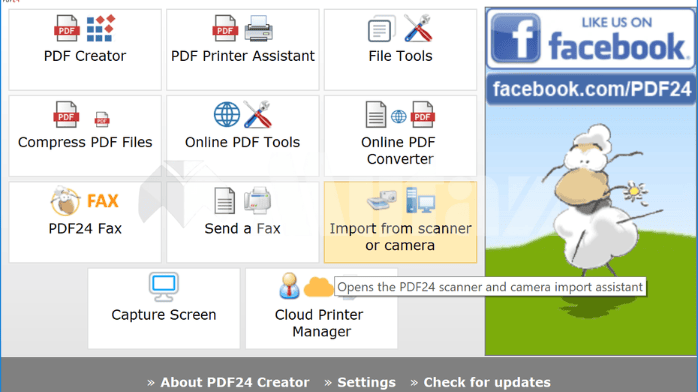Click the "PDF24 Fax" label
Viewport: 698px width, 392px height.
coord(85,229)
